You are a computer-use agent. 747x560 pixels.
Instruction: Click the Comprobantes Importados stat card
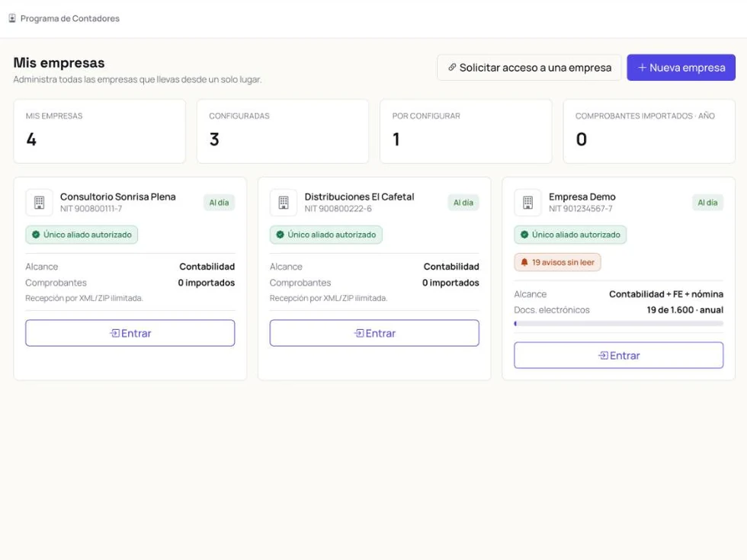(649, 131)
